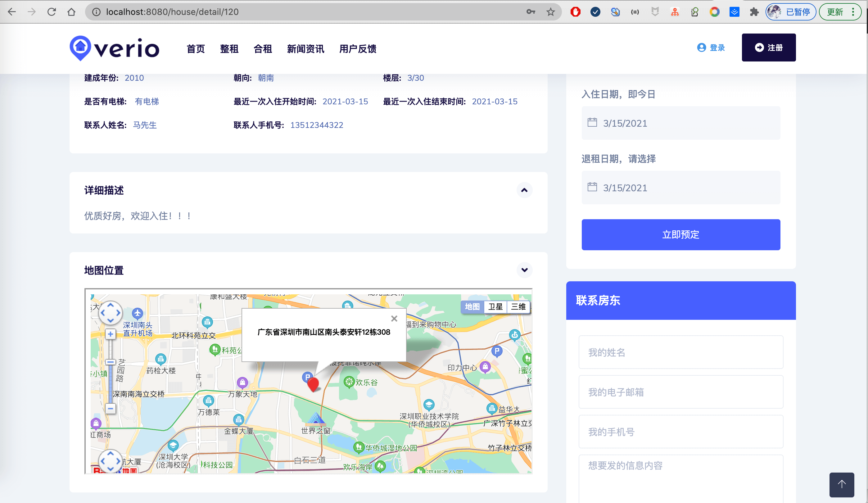Switch map to 三维 3D view

[518, 307]
